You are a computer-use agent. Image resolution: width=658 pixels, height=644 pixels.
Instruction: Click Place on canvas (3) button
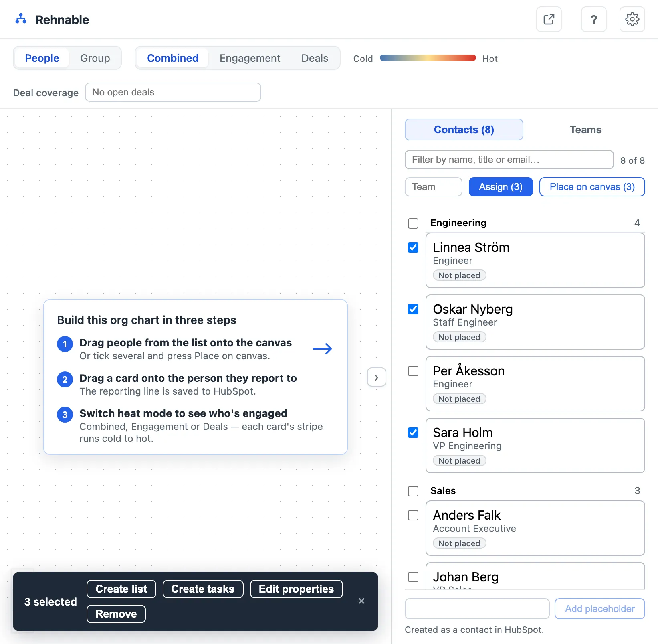pyautogui.click(x=592, y=187)
